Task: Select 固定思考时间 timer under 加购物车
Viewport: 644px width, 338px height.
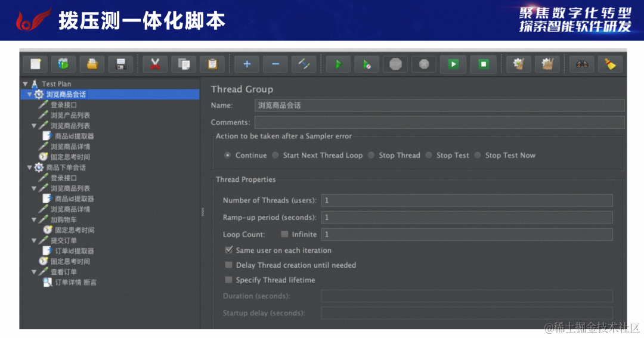Action: (x=75, y=230)
